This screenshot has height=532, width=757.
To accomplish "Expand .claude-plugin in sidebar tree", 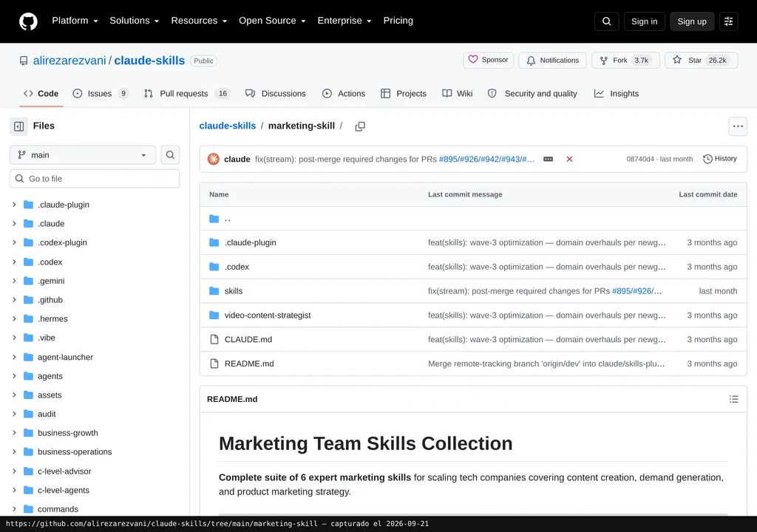I will coord(15,205).
